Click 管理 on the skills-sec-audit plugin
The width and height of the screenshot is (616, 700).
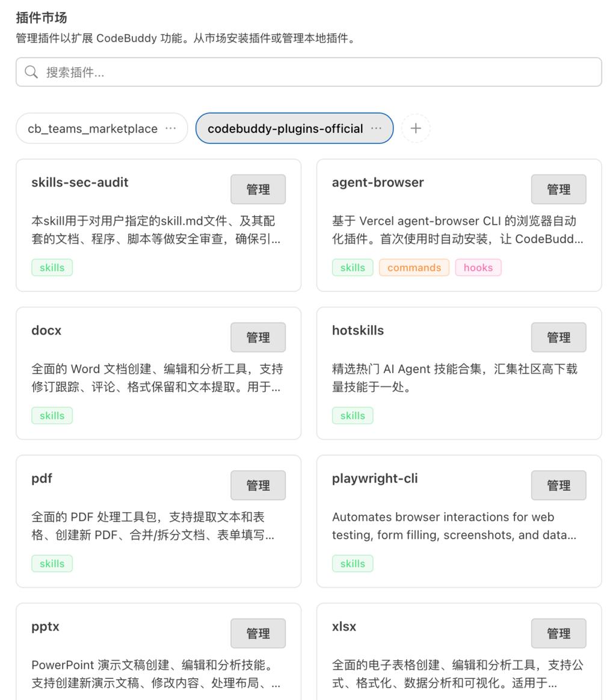pos(258,190)
